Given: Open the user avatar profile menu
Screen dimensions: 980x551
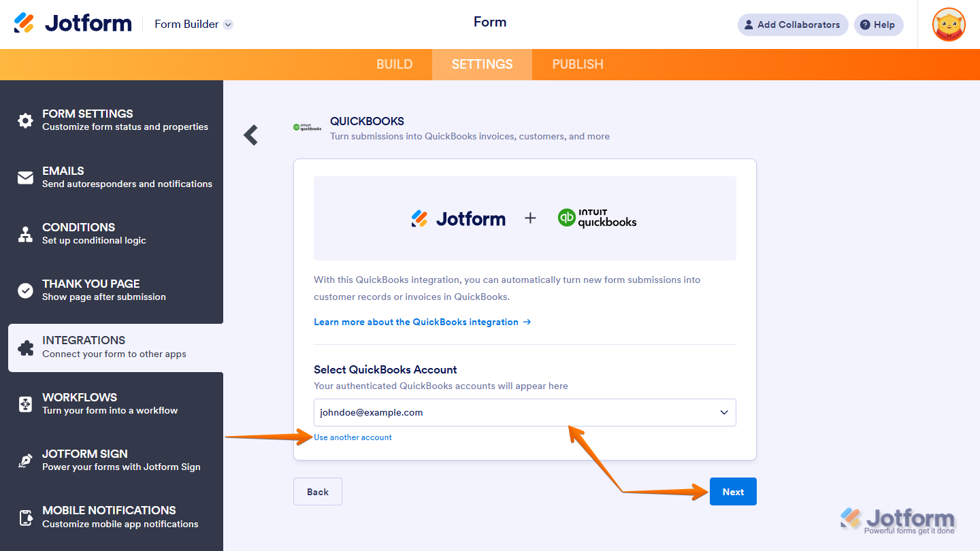Looking at the screenshot, I should click(x=949, y=24).
